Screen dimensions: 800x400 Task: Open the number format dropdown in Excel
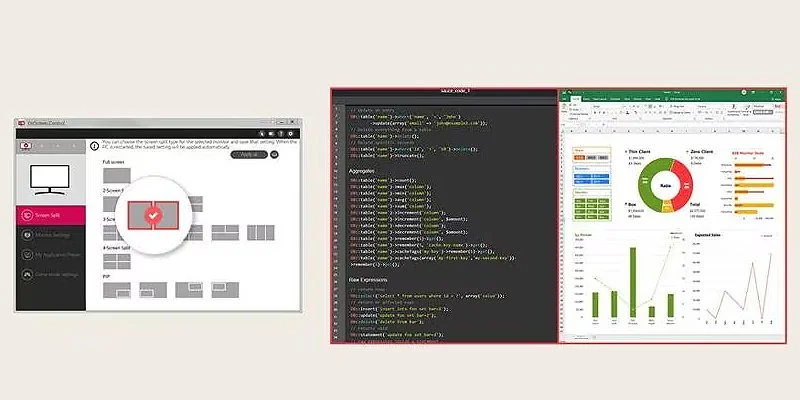(x=709, y=107)
